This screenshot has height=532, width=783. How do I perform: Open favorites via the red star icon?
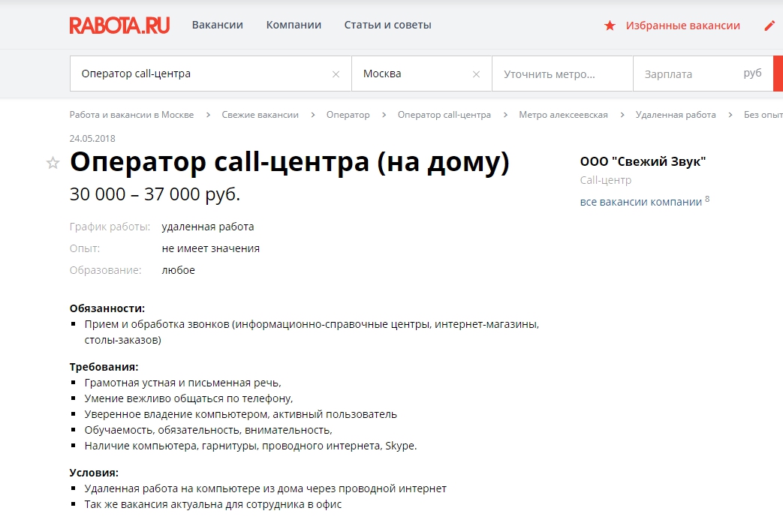(610, 25)
